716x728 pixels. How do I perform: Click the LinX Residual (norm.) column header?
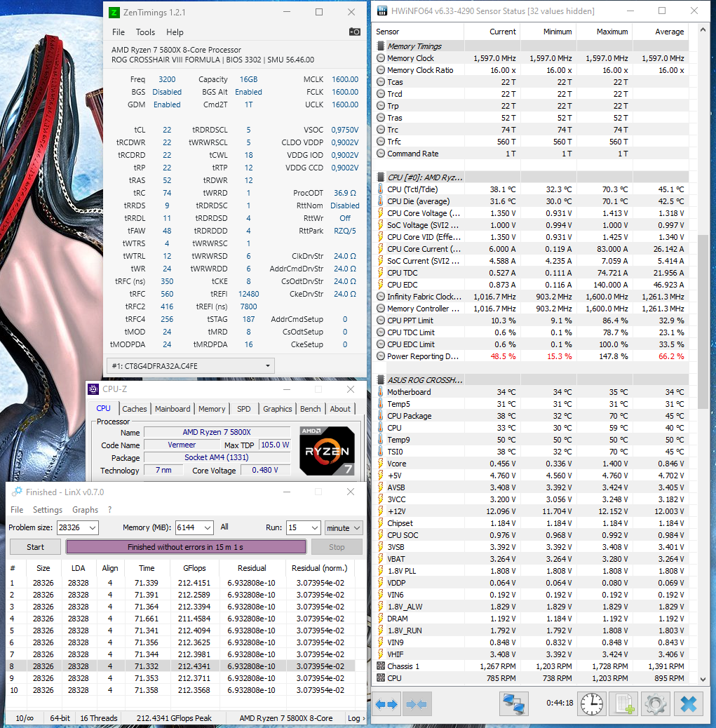[320, 568]
